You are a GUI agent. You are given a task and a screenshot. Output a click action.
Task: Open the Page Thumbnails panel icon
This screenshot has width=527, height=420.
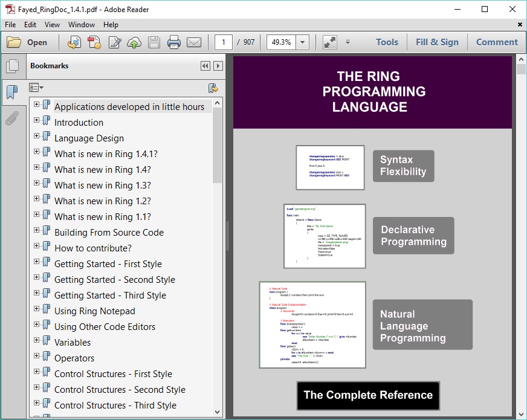click(13, 66)
